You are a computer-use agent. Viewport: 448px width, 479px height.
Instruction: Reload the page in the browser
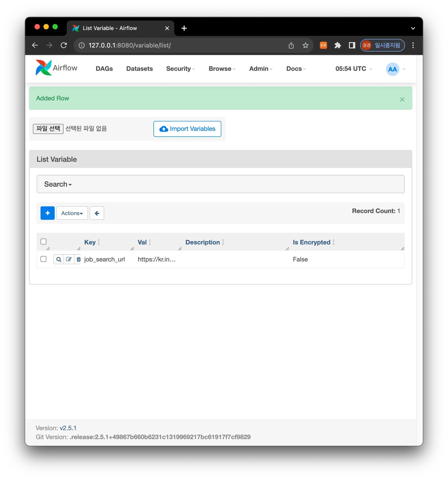64,45
